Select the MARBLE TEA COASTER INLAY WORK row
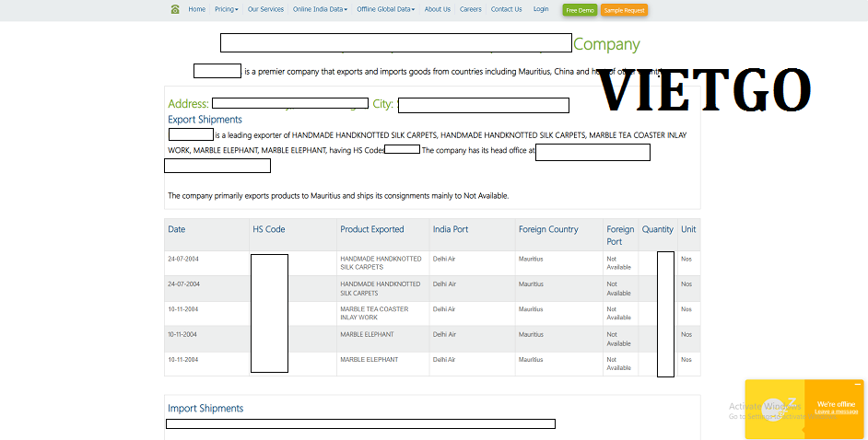 point(374,313)
